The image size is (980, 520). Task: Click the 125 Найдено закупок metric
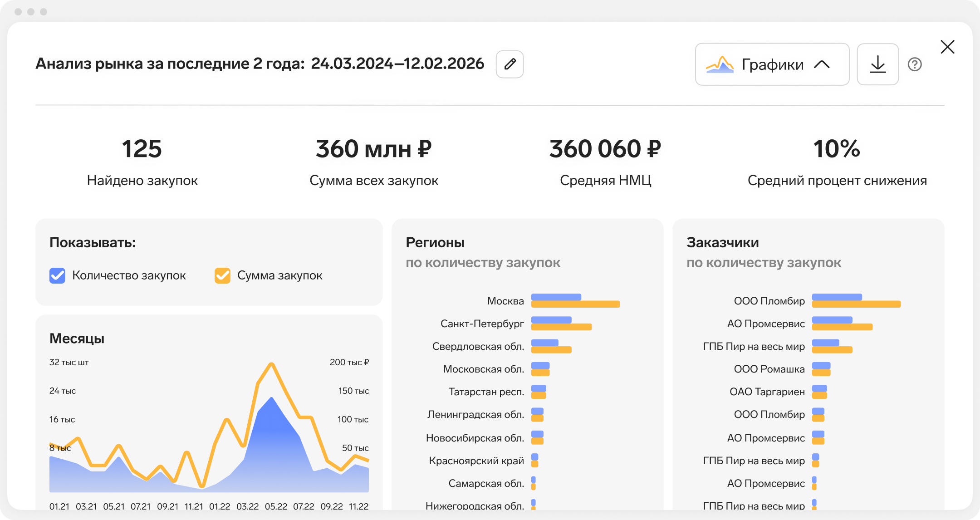142,149
